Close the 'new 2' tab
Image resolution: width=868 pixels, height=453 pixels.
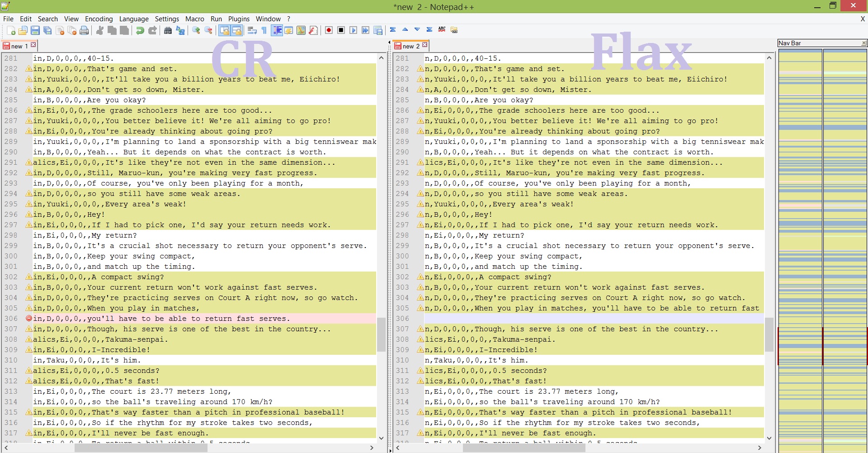[425, 45]
